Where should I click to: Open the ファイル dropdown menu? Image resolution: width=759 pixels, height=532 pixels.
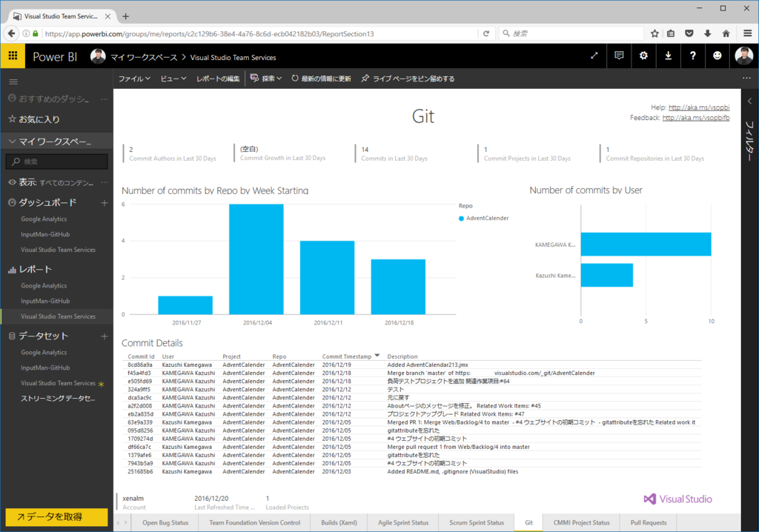click(x=134, y=79)
